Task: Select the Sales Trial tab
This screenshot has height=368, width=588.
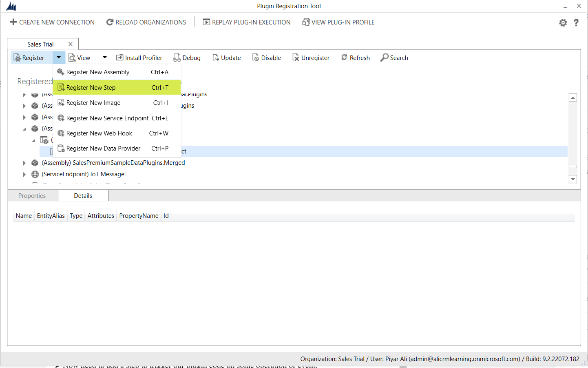Action: (40, 44)
